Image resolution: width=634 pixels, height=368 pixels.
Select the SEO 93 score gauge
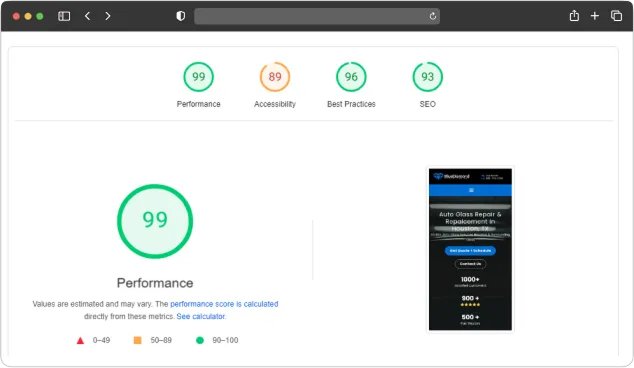(428, 77)
